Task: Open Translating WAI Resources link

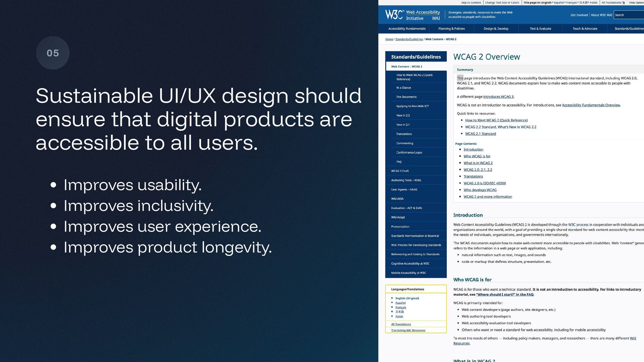Action: coord(408,330)
